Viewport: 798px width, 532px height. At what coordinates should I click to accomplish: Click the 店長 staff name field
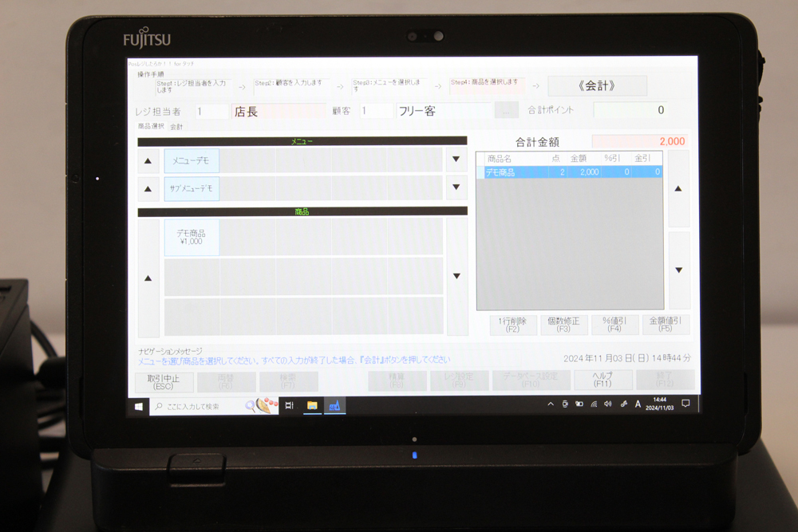click(279, 112)
